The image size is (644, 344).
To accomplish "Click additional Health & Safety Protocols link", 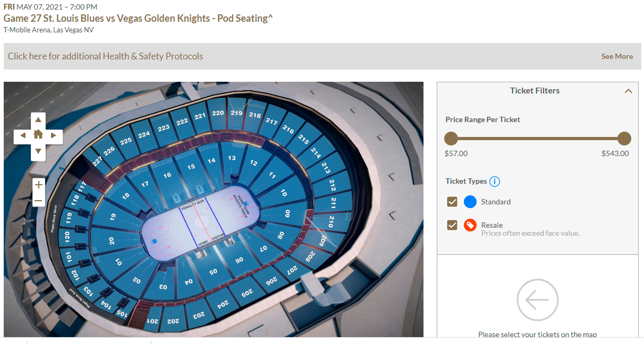I will tap(105, 56).
